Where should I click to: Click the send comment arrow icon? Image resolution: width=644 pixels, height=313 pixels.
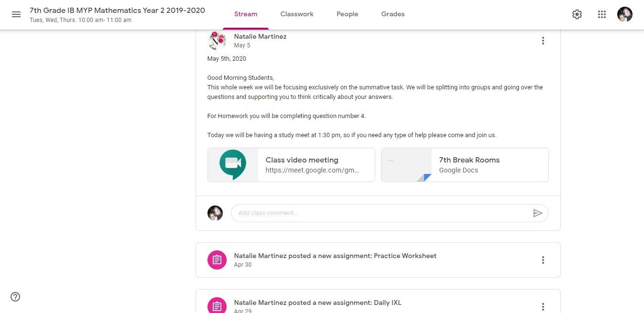point(538,213)
